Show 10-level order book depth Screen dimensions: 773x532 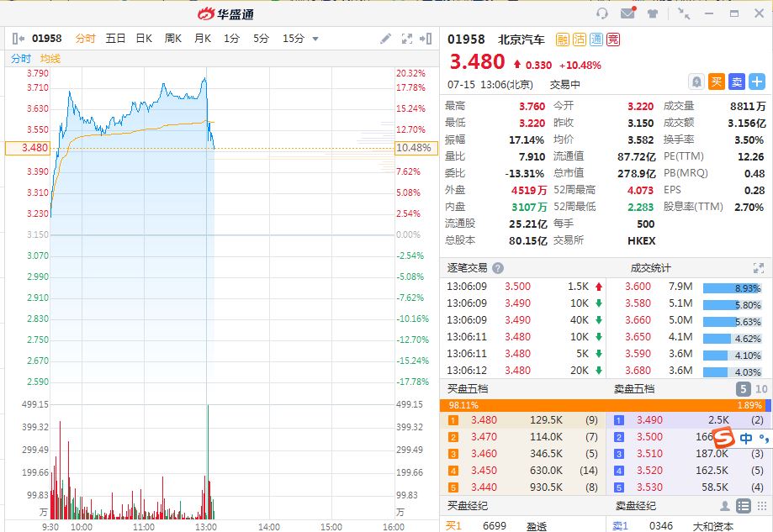[761, 388]
